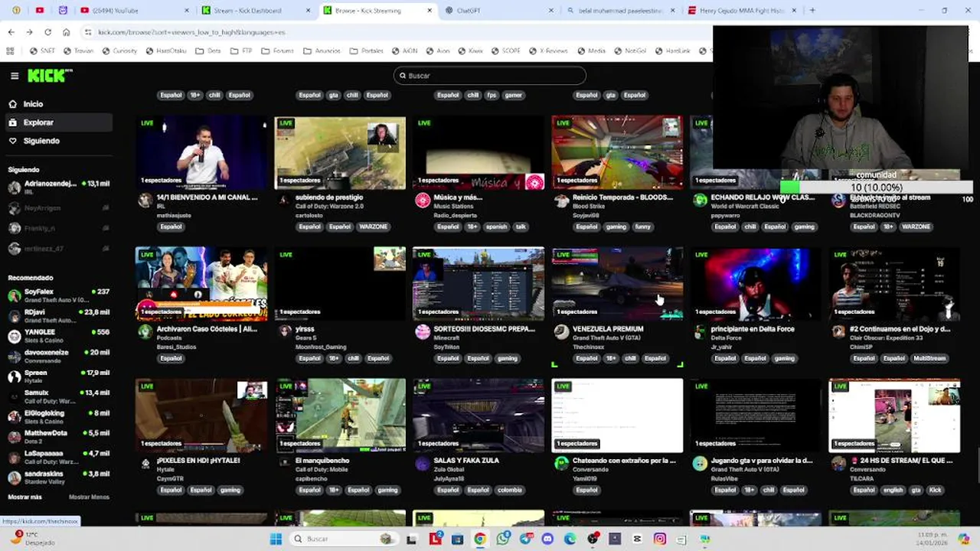Viewport: 980px width, 551px height.
Task: Open recommended channel davooxeneize
Action: [x=58, y=356]
